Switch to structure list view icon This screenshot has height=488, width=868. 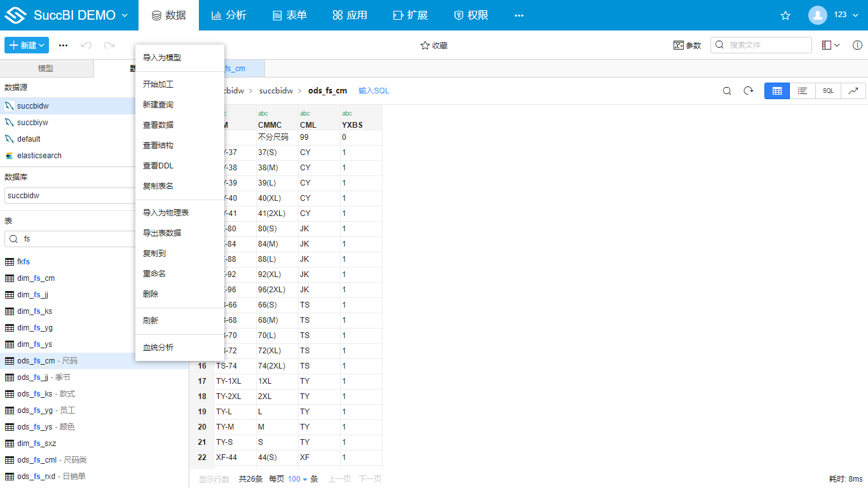pyautogui.click(x=803, y=91)
